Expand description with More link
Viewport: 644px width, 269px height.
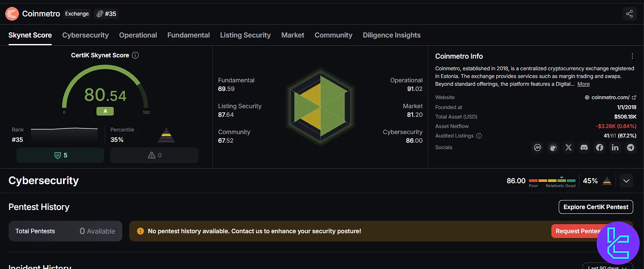584,84
